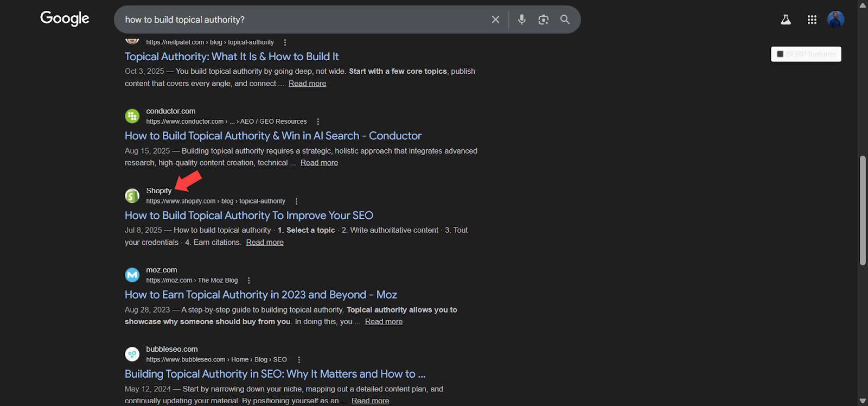The width and height of the screenshot is (868, 406).
Task: Click the scrollbar down arrow
Action: coord(863,401)
